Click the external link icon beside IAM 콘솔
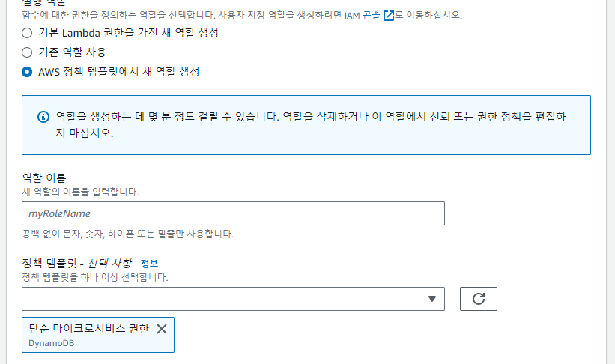Image resolution: width=615 pixels, height=364 pixels. 388,15
